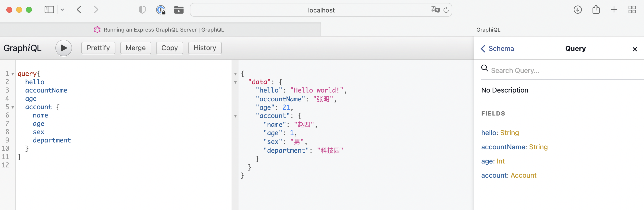Collapse the root object in result pane

click(x=235, y=74)
